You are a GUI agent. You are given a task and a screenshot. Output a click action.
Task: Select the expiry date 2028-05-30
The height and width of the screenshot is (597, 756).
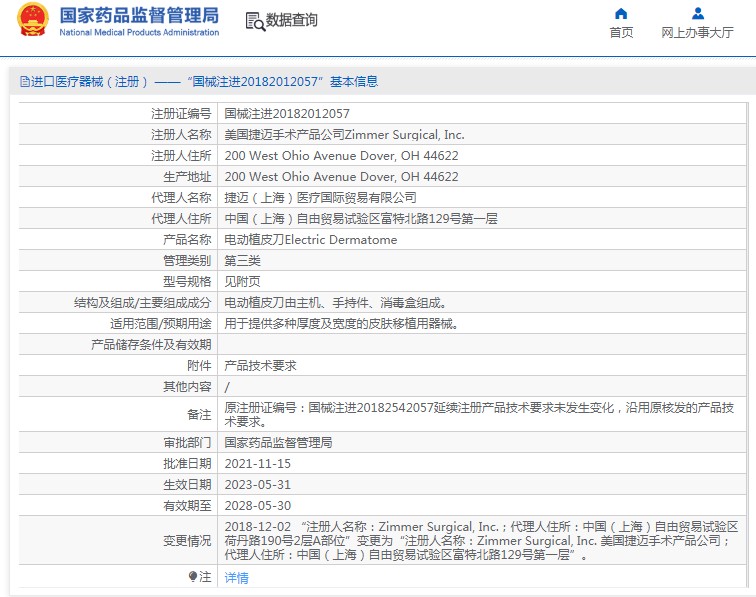tap(257, 505)
